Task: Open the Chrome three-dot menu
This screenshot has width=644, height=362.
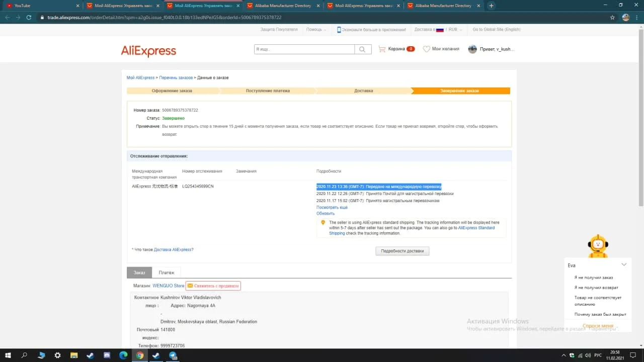Action: click(637, 17)
